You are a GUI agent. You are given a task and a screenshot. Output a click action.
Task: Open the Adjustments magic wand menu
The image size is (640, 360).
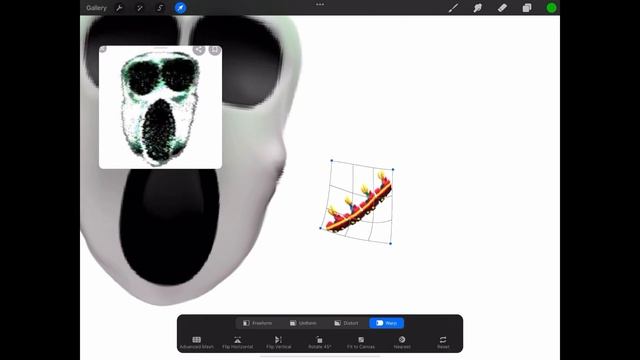[140, 8]
